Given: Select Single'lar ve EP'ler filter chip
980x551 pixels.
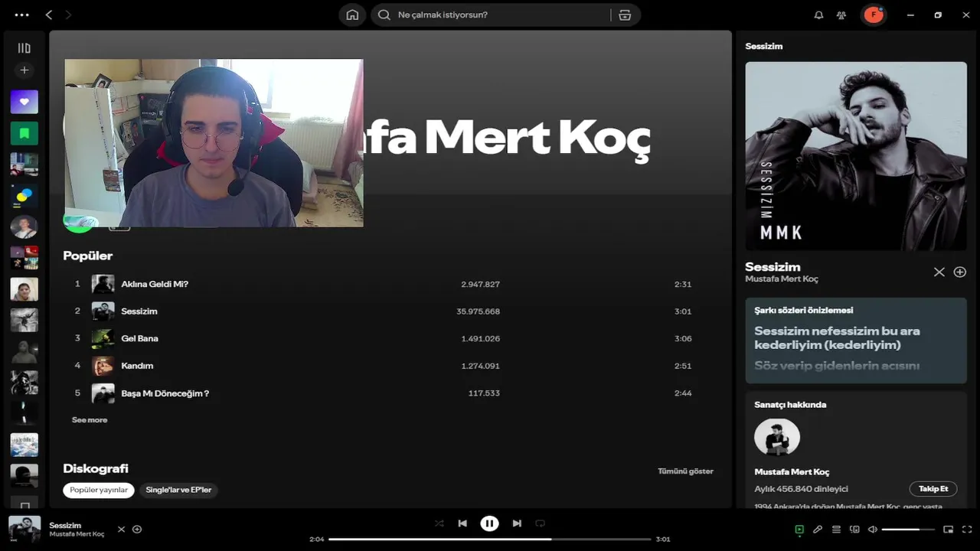Looking at the screenshot, I should coord(178,490).
